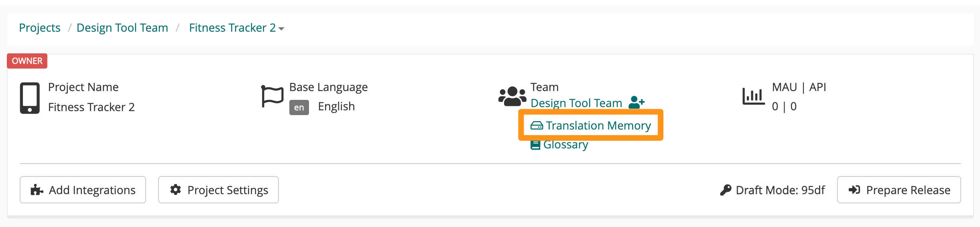Open Design Tool Team under Team
This screenshot has height=227, width=980.
(x=576, y=103)
